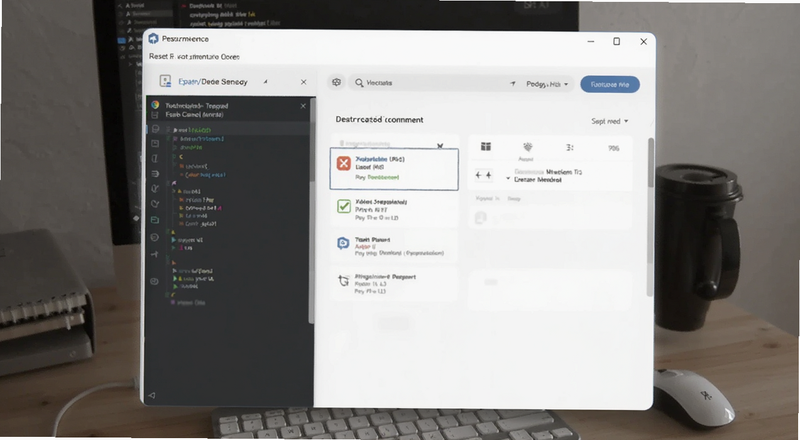The height and width of the screenshot is (440, 800).
Task: Toggle the green checkmark box on second card
Action: (344, 206)
